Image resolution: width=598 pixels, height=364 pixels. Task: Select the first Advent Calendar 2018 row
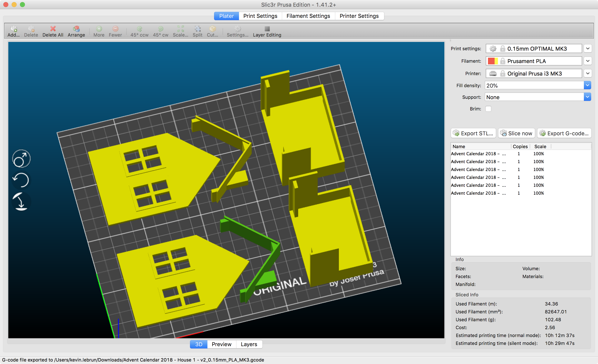(521, 154)
